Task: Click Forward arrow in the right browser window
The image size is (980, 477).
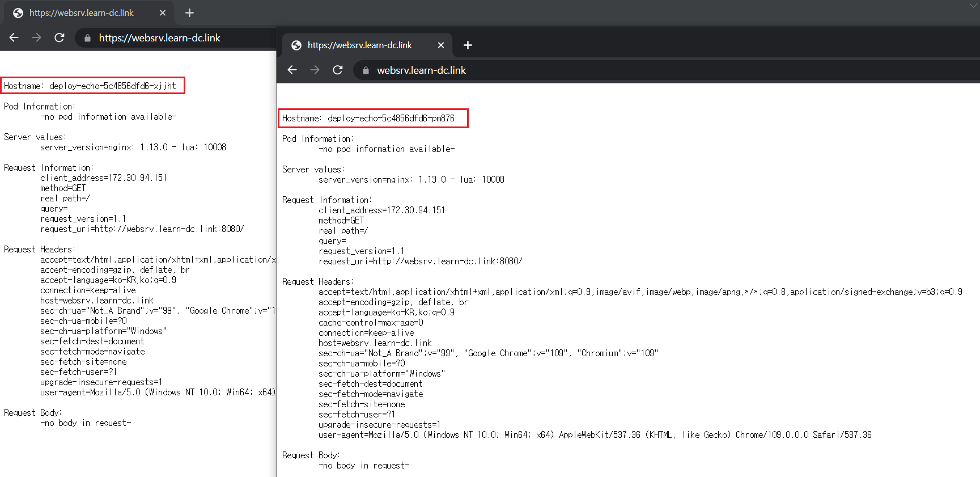Action: (x=315, y=70)
